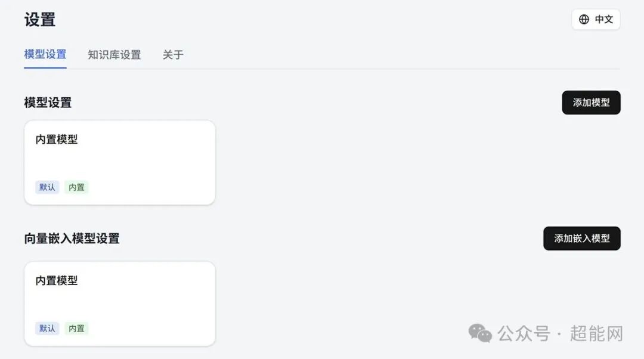Click the 添加模型 button

tap(591, 102)
